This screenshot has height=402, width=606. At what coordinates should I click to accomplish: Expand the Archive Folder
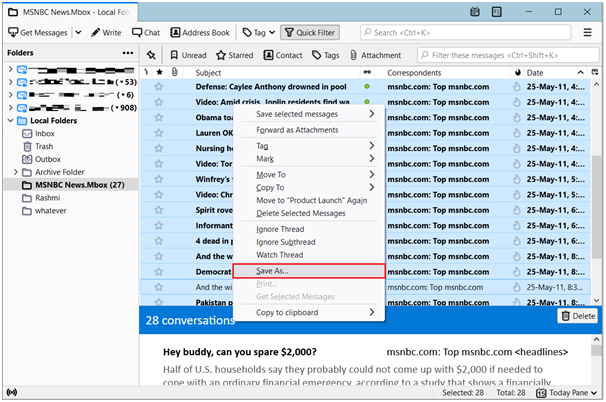point(15,172)
